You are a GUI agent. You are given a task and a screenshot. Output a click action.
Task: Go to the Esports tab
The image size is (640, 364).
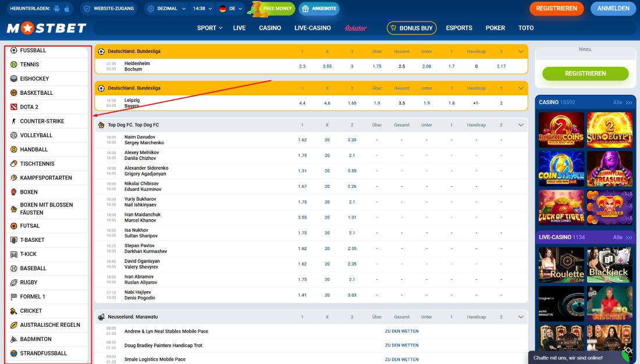(x=459, y=28)
